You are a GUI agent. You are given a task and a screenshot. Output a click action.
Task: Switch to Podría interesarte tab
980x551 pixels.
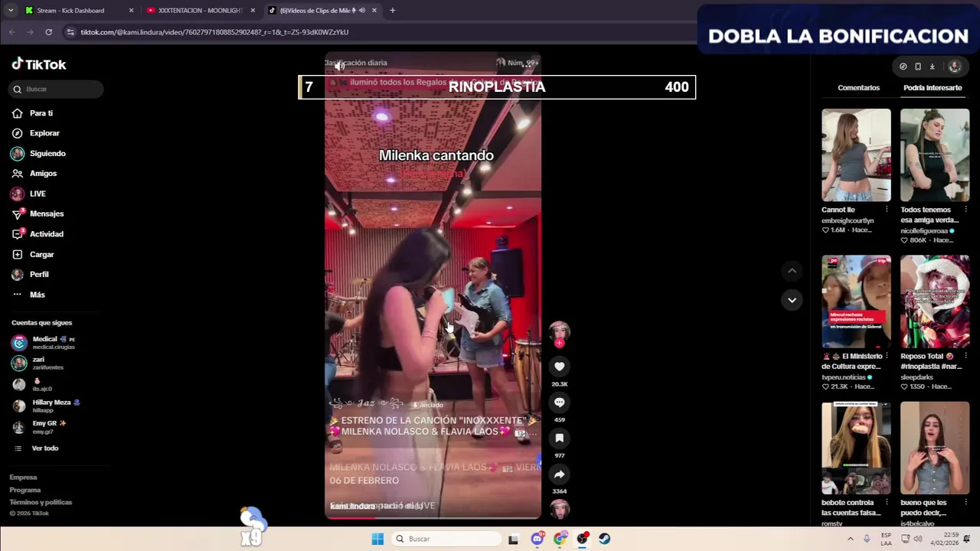933,88
